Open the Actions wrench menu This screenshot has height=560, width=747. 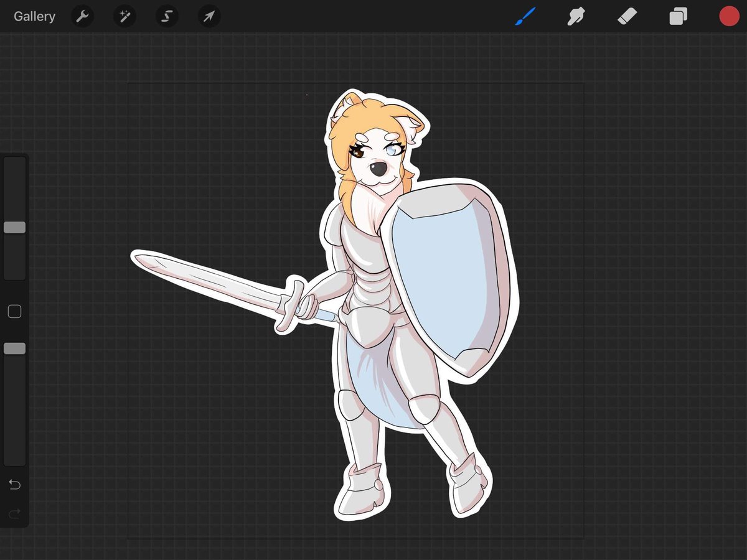82,16
